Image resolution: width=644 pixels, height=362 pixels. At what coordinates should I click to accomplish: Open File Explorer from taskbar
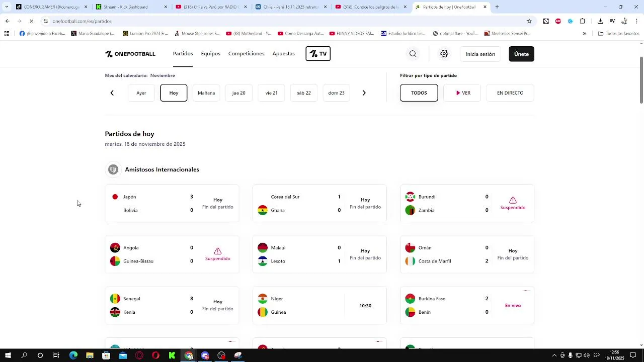pyautogui.click(x=90, y=355)
